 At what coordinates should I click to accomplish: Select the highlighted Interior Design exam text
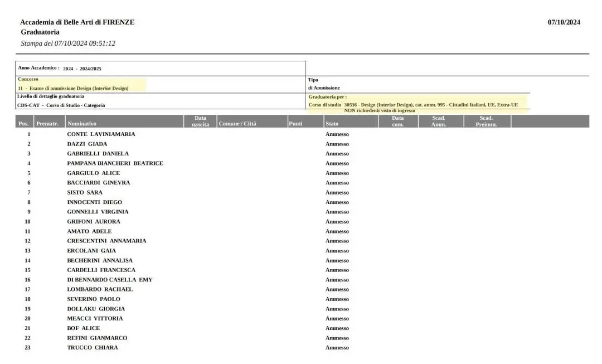coord(73,88)
